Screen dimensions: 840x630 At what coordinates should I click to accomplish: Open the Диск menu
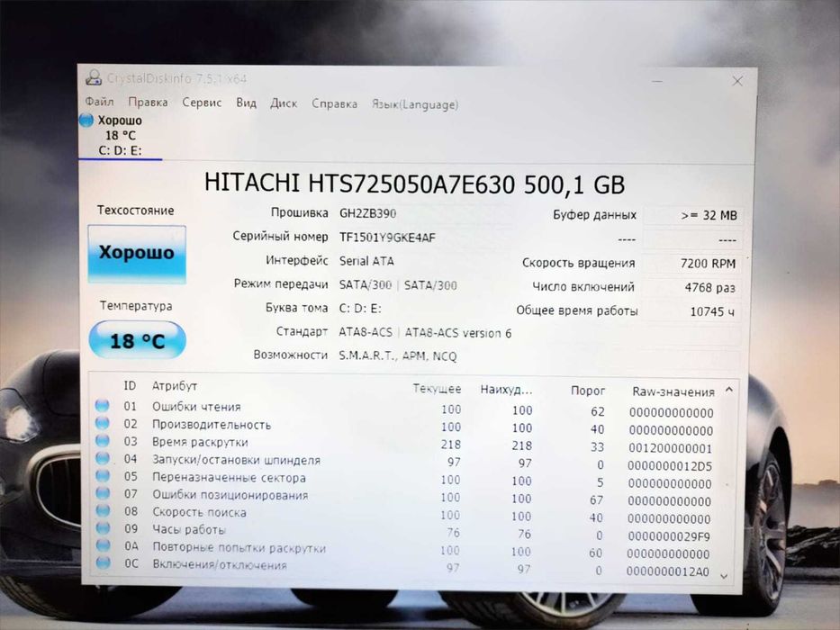click(x=284, y=103)
